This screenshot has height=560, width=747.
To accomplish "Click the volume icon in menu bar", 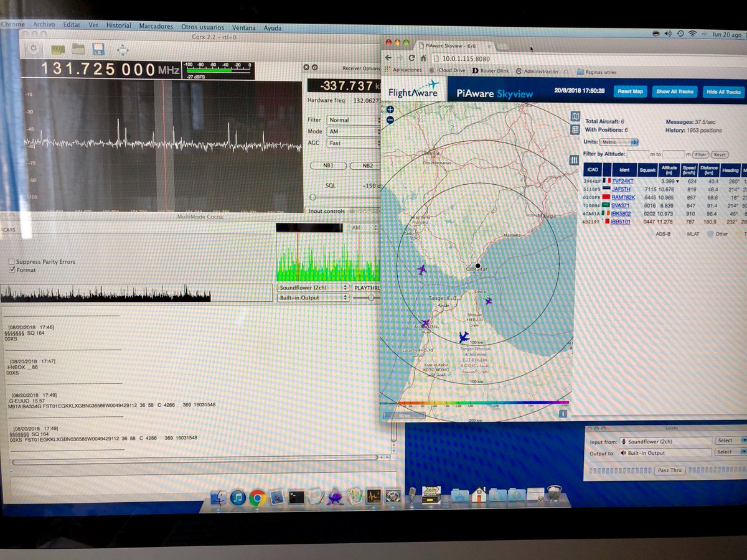I will click(x=668, y=33).
